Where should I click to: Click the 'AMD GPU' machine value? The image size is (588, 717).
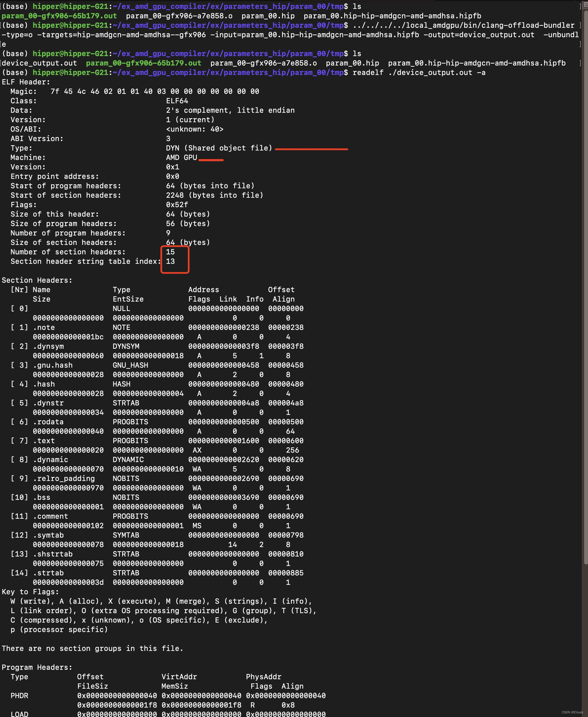(x=182, y=157)
